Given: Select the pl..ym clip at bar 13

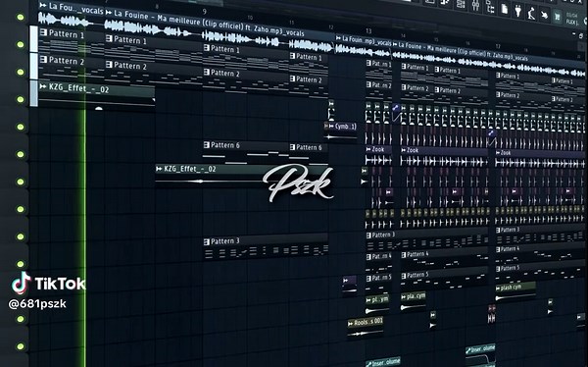Looking at the screenshot, I should click(377, 304).
